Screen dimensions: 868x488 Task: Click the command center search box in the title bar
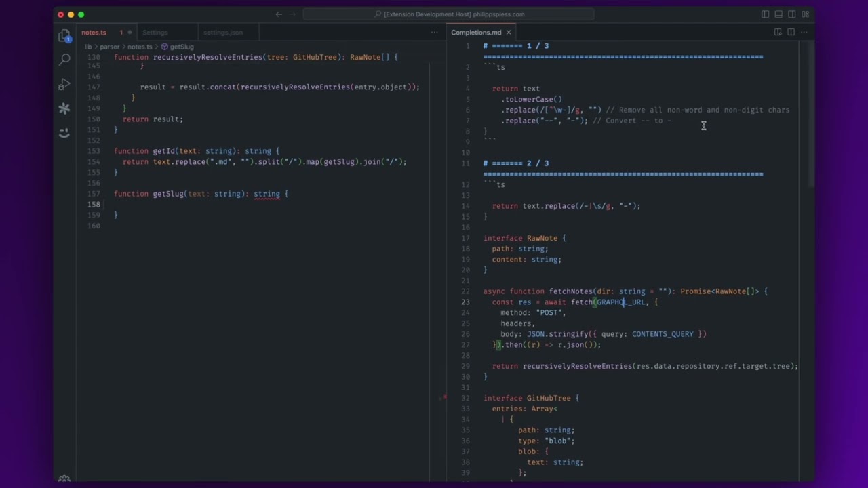(x=448, y=14)
